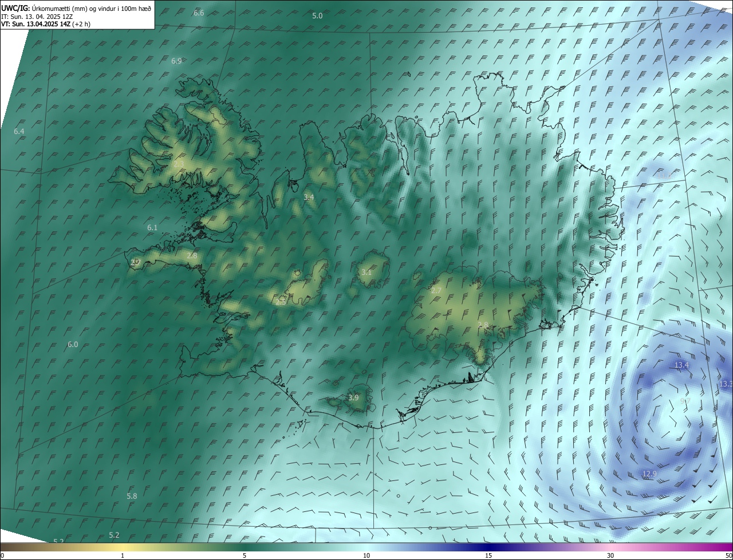Click the 6.1 value label
The height and width of the screenshot is (560, 733).
pyautogui.click(x=152, y=227)
